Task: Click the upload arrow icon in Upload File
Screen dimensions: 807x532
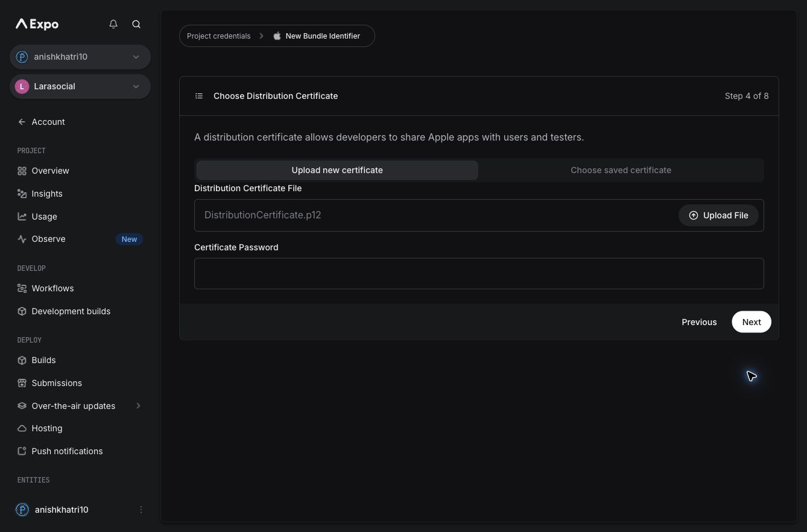Action: pyautogui.click(x=694, y=215)
